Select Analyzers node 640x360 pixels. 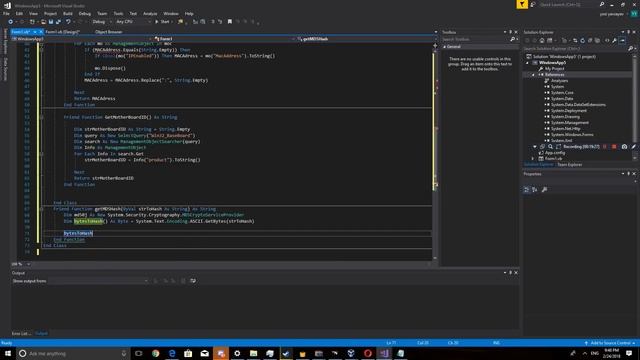(x=559, y=81)
